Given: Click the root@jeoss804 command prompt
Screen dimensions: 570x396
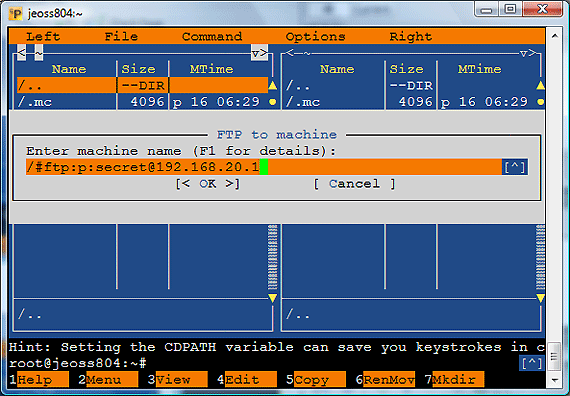Looking at the screenshot, I should (x=78, y=363).
